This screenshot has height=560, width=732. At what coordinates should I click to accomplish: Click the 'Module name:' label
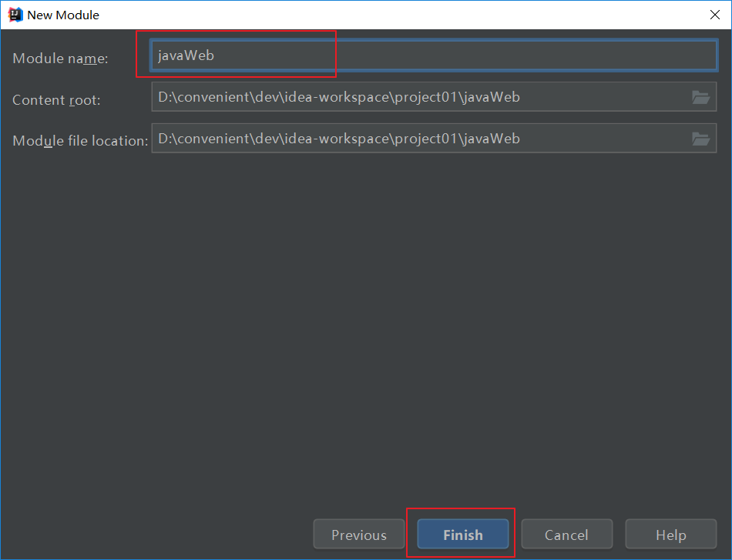point(60,59)
